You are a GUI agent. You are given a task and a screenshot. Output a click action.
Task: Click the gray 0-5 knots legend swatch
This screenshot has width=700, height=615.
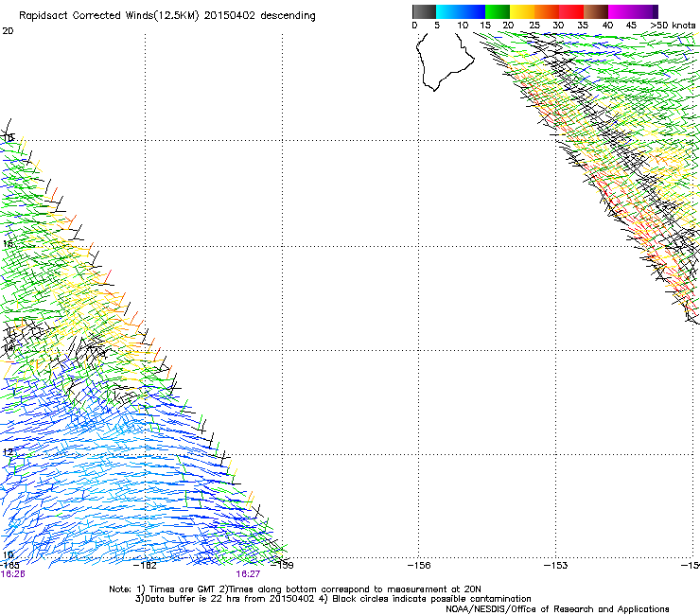(424, 11)
